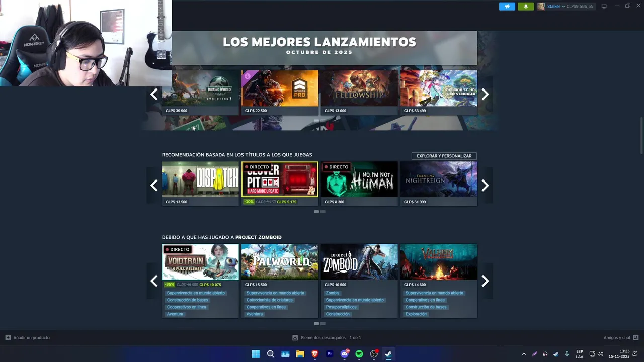This screenshot has height=362, width=644.
Task: Open the Dispatch game capsule
Action: point(200,184)
